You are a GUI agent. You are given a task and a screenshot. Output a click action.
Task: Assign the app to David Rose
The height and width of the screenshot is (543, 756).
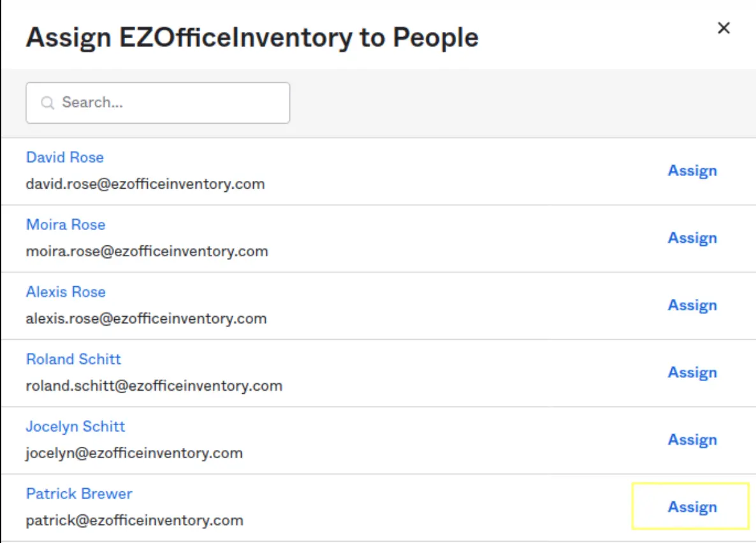coord(692,171)
